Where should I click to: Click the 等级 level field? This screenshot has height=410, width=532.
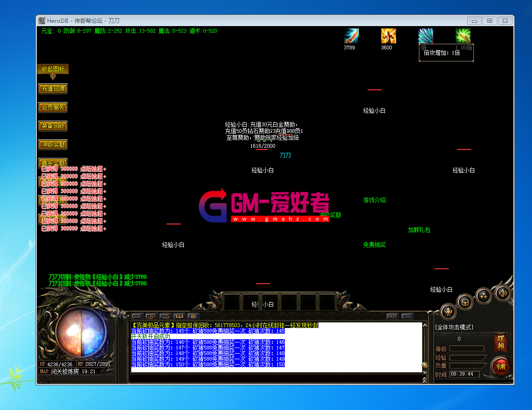[466, 349]
